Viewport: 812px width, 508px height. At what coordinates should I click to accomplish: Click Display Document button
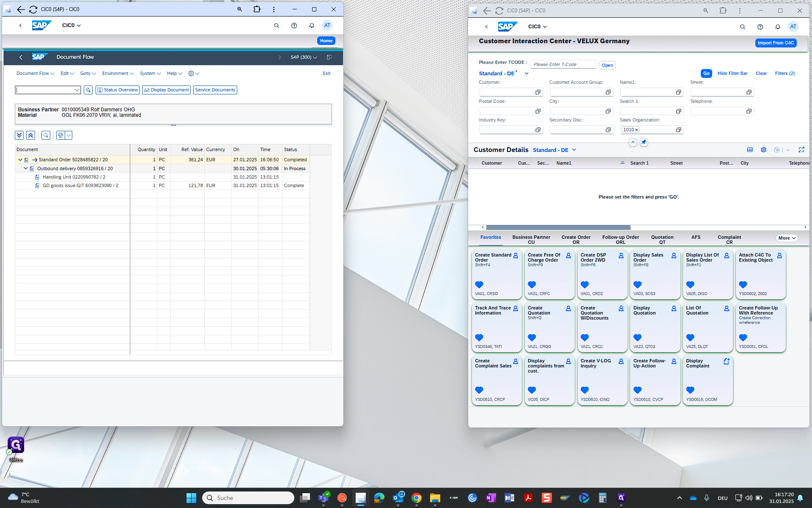(x=167, y=90)
